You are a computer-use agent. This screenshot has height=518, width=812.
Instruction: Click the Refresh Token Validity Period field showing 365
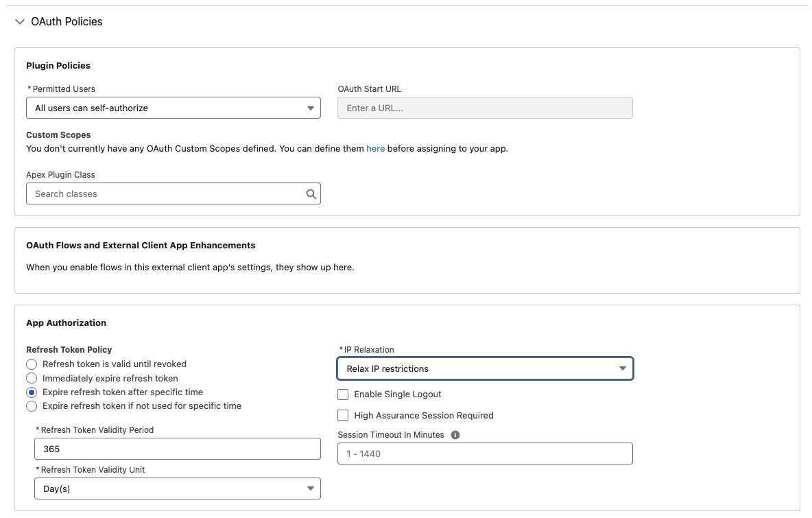177,448
